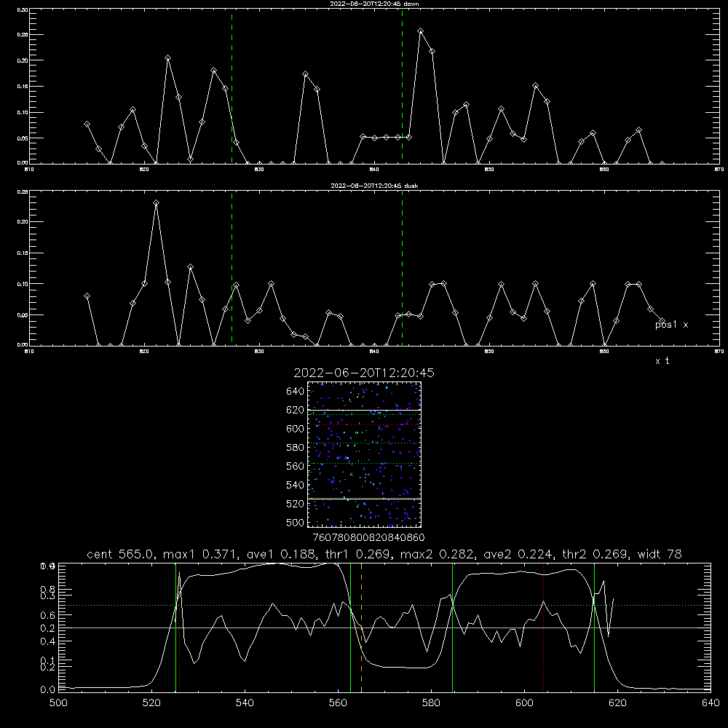Click the image title '2022-06-20T12:20:45'
Viewport: 728px width, 728px height.
tap(363, 373)
